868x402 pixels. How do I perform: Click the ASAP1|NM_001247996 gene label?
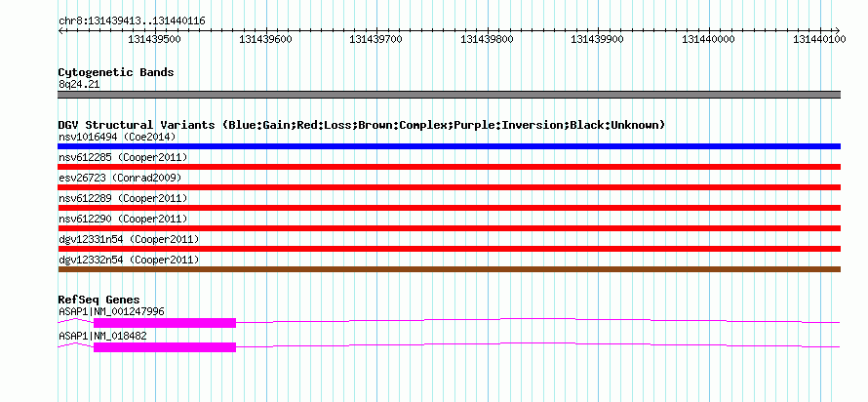point(111,311)
